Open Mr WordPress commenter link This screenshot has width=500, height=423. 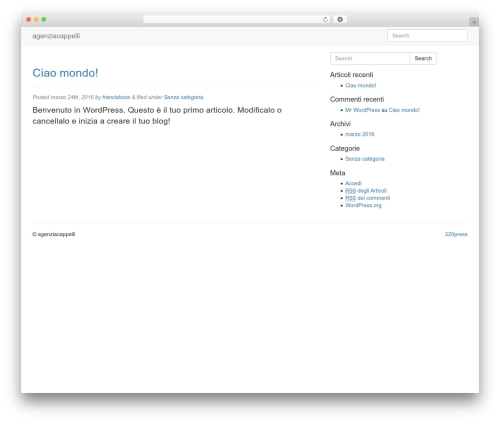(362, 110)
